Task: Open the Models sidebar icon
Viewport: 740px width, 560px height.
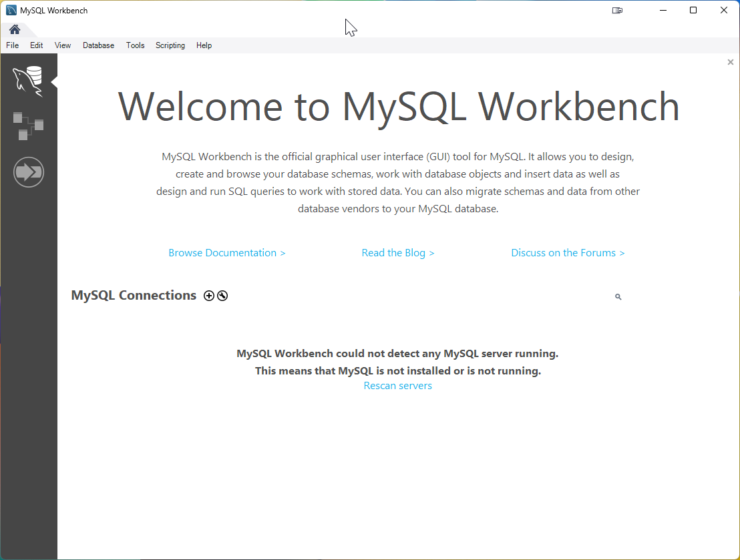Action: click(28, 126)
